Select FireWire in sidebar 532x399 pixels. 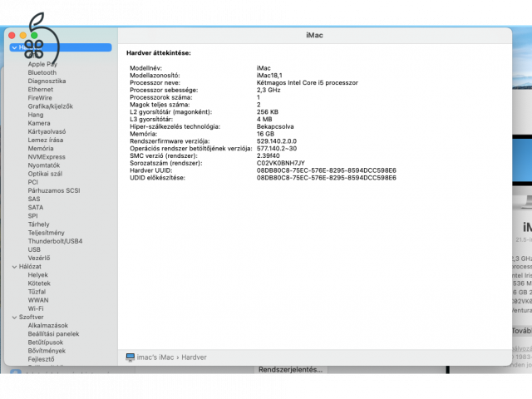click(40, 98)
